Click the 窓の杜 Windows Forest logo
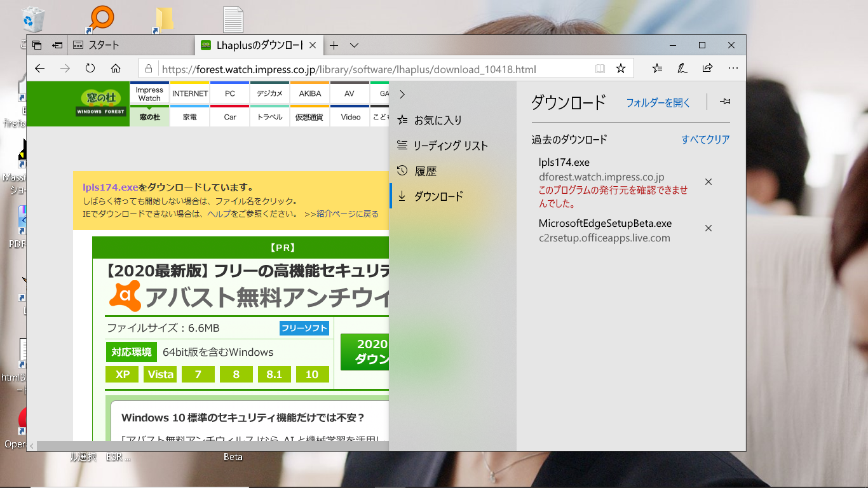This screenshot has width=868, height=488. click(x=101, y=103)
